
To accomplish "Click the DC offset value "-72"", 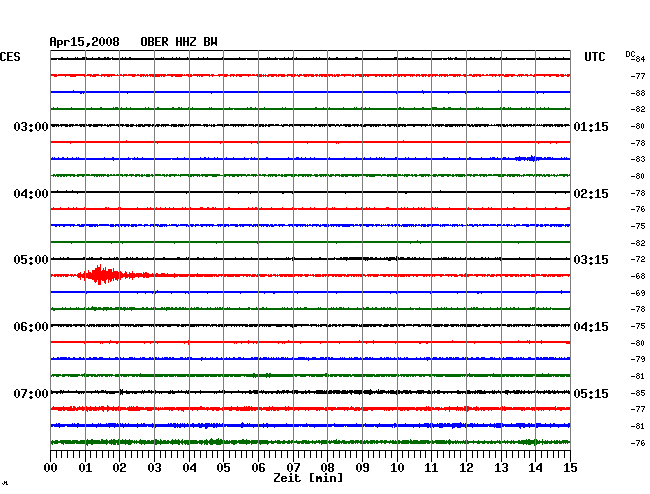I will 638,259.
